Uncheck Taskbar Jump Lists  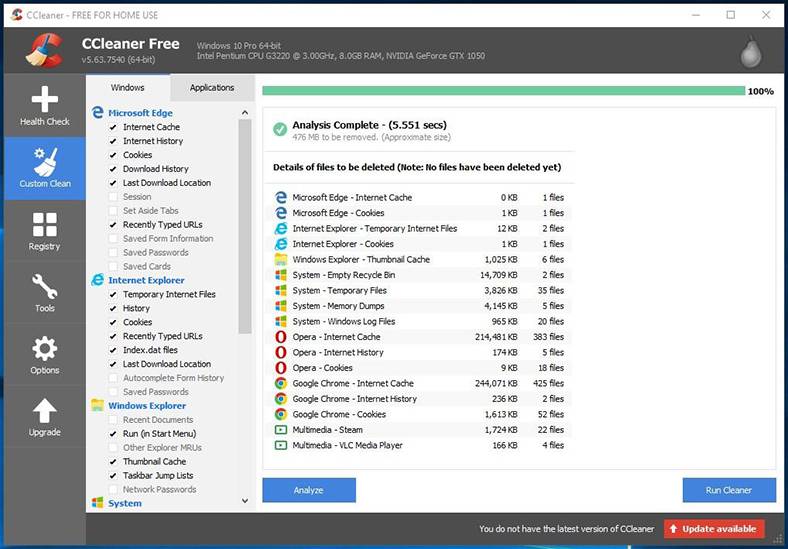(113, 476)
